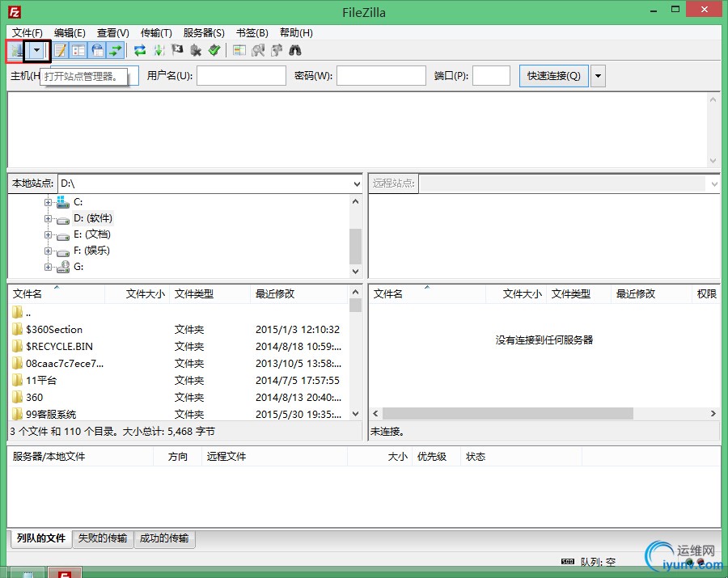This screenshot has width=728, height=578.
Task: Click remote horizontal scrollbar thumb
Action: coord(507,413)
